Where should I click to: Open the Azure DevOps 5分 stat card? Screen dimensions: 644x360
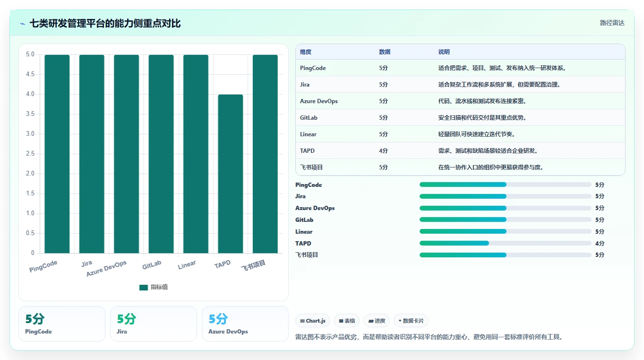245,324
